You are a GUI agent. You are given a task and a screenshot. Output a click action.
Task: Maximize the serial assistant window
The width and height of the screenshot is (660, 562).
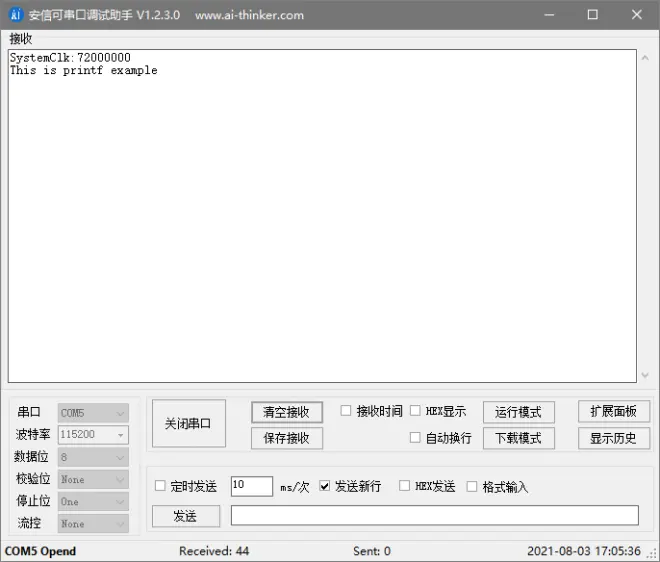pyautogui.click(x=593, y=15)
